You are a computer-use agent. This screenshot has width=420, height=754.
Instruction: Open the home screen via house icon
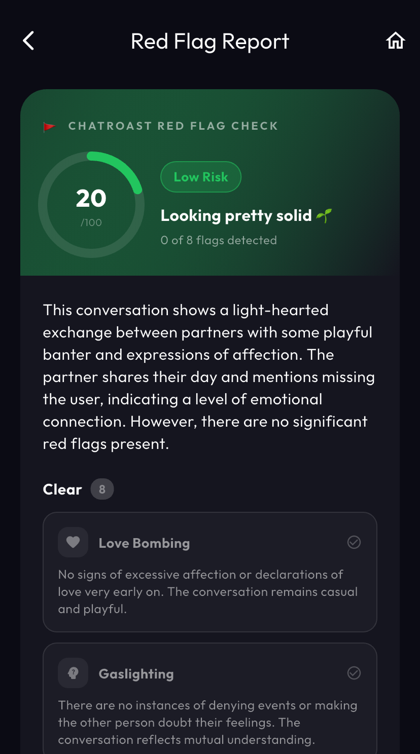coord(395,41)
